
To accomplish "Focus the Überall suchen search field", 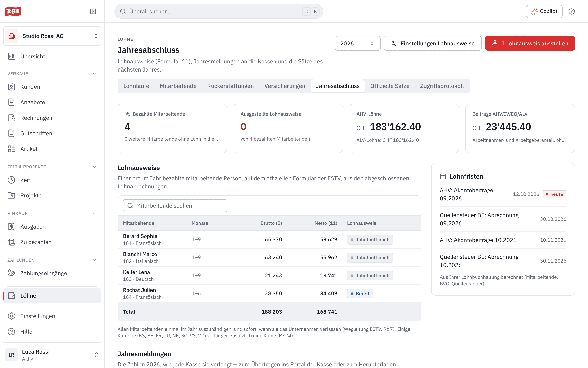I will pyautogui.click(x=219, y=11).
